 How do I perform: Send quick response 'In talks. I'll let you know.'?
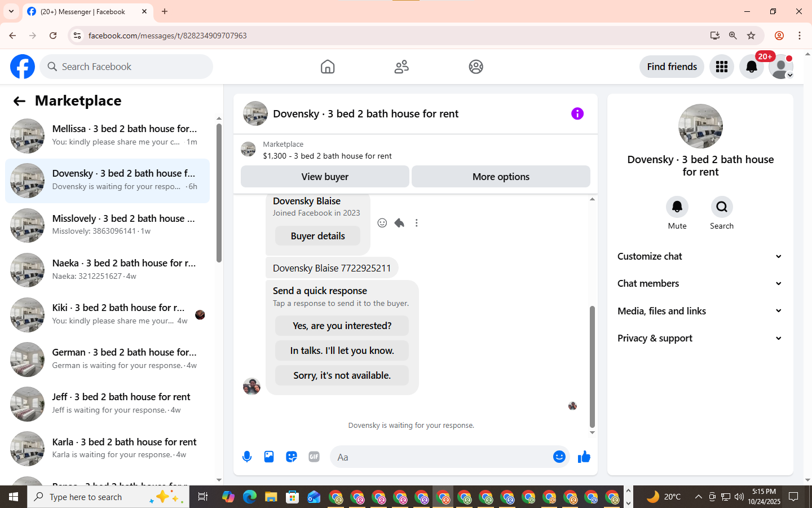[x=342, y=351]
